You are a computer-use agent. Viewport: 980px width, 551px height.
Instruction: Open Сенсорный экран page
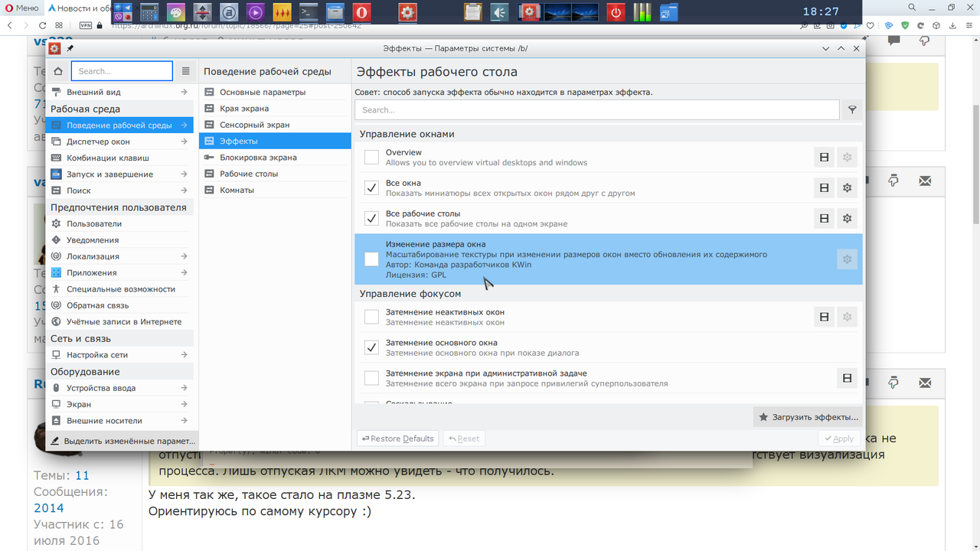(275, 125)
